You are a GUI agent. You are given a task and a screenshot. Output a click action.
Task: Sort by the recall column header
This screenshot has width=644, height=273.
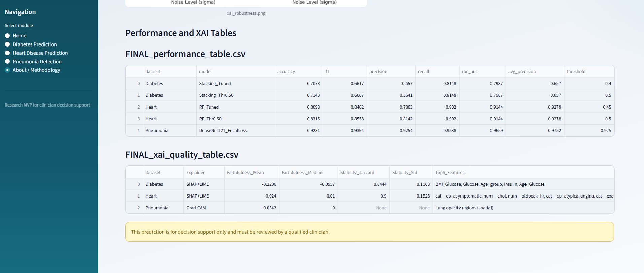[x=437, y=71]
